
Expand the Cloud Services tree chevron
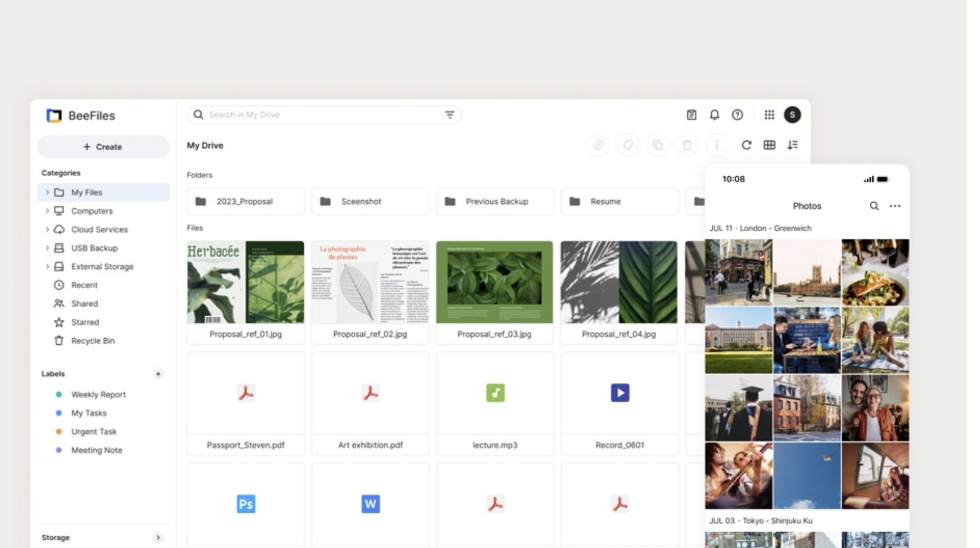tap(47, 229)
